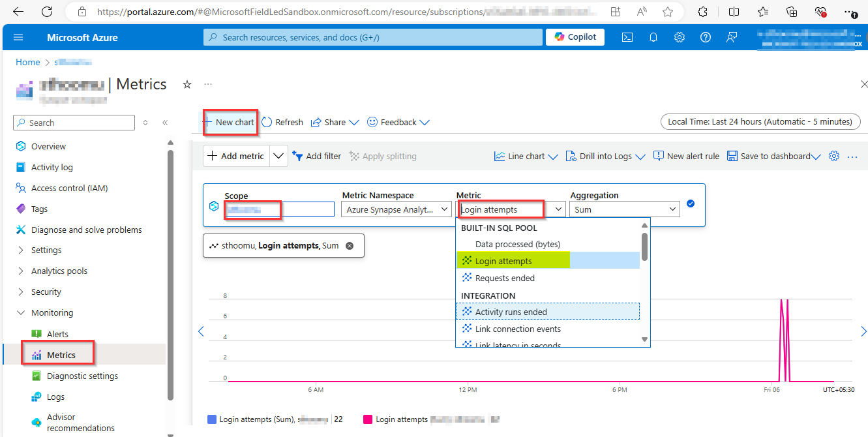
Task: Click the Home breadcrumb link
Action: 28,62
